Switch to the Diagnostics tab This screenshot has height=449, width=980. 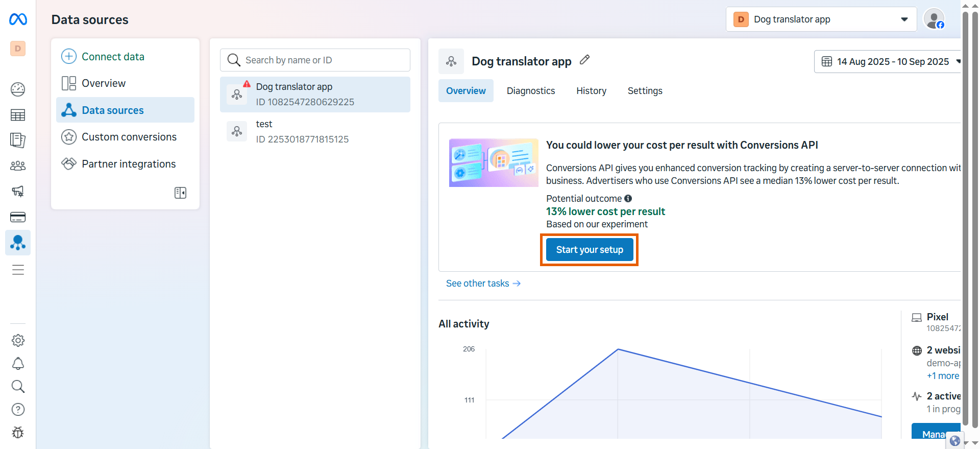point(531,90)
